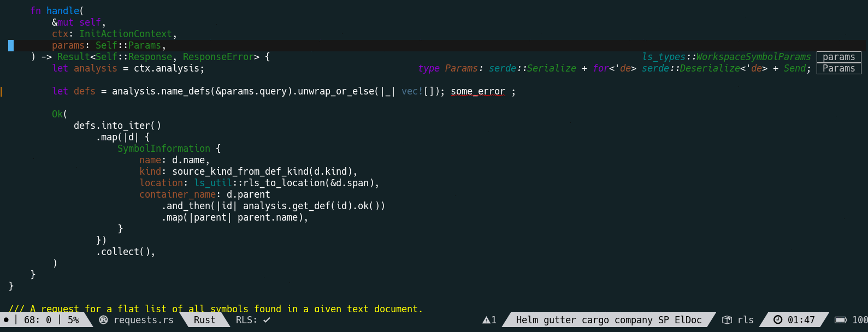Click the RLS checkmark status
The height and width of the screenshot is (332, 868).
click(253, 320)
